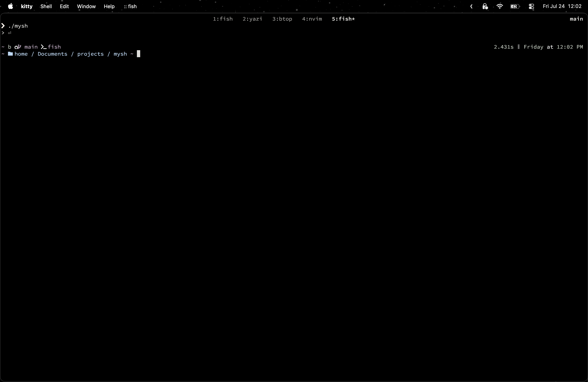Click the ':: fish' menu bar label
Screen dimensions: 588x382
[130, 6]
